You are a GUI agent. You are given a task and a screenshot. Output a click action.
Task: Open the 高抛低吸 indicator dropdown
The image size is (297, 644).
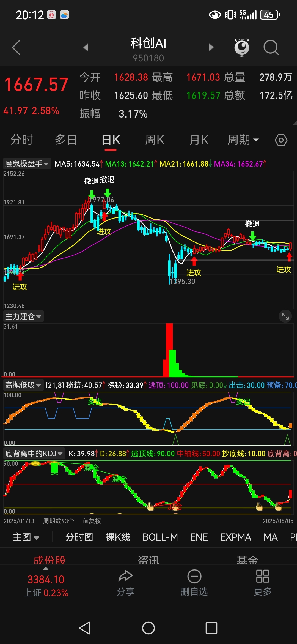pos(23,385)
